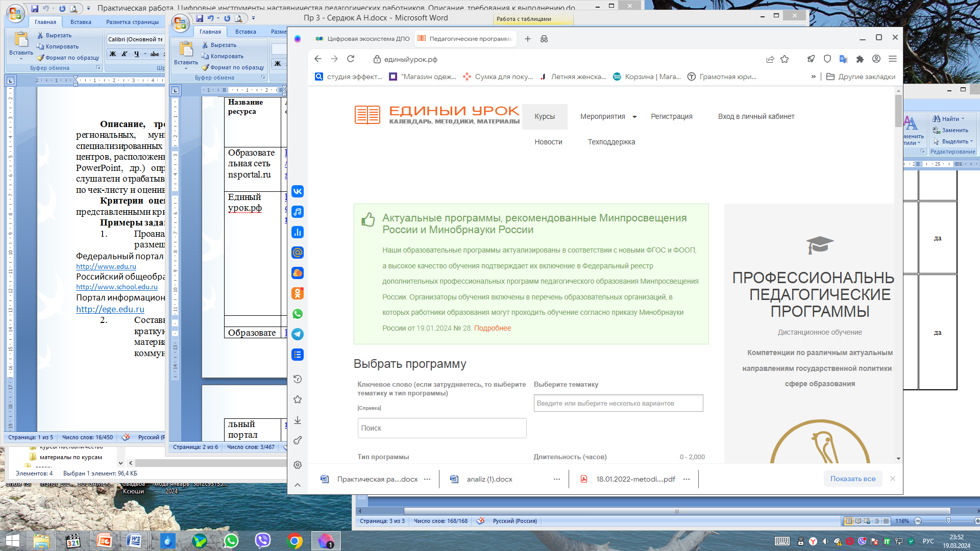Screen dimensions: 980x551
Task: Open Odnoklassniki sidebar icon
Action: point(298,293)
